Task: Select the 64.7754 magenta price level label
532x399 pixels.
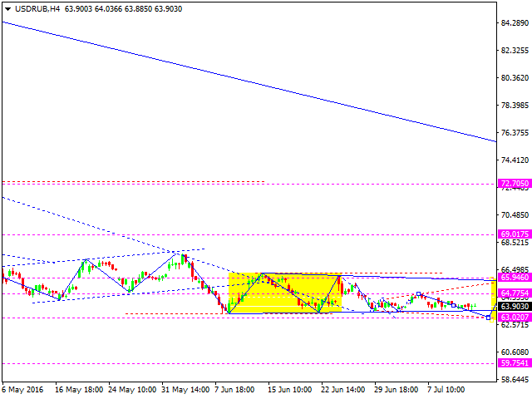Action: tap(515, 293)
